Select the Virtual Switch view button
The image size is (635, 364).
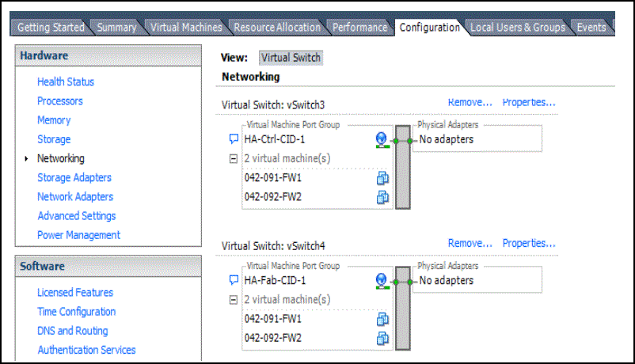click(291, 58)
